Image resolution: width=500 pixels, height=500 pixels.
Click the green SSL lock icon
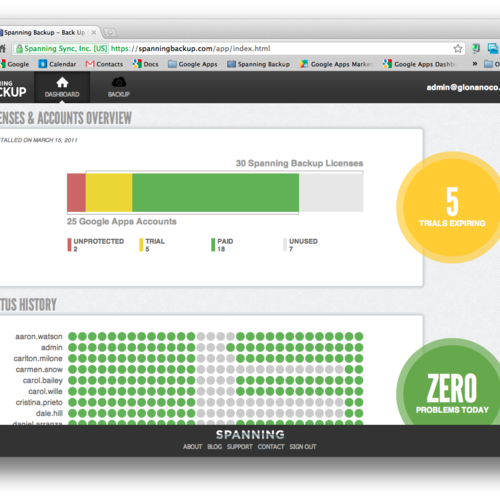(19, 49)
